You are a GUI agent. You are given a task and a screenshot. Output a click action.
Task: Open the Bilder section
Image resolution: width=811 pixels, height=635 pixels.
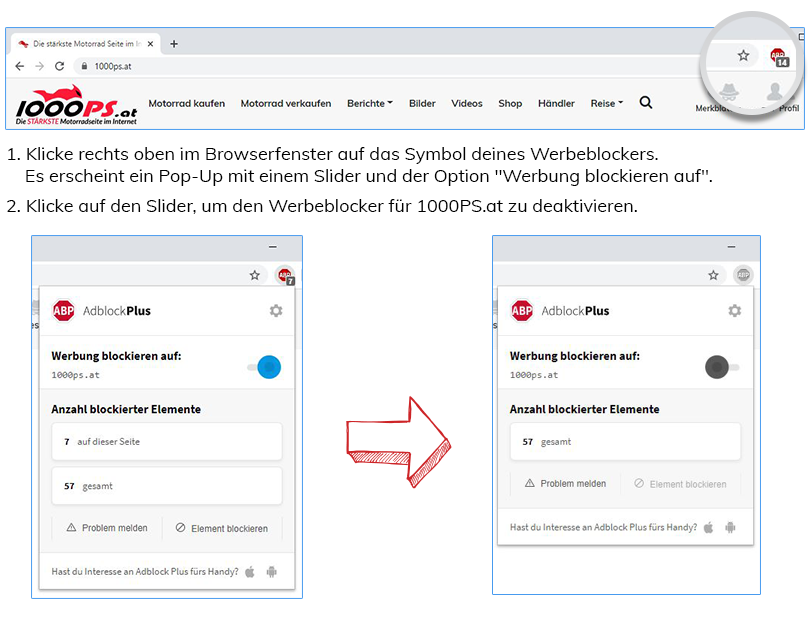click(422, 103)
